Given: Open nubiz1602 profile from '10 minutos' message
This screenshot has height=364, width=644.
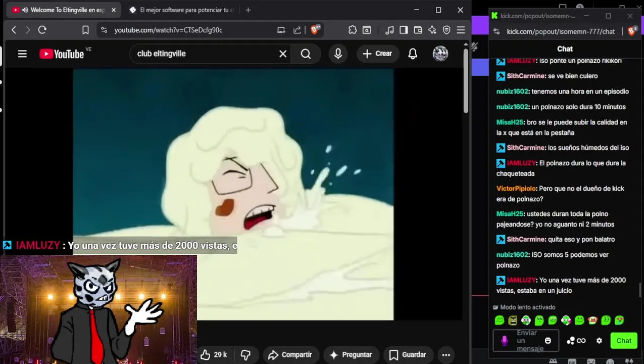Looking at the screenshot, I should click(512, 107).
